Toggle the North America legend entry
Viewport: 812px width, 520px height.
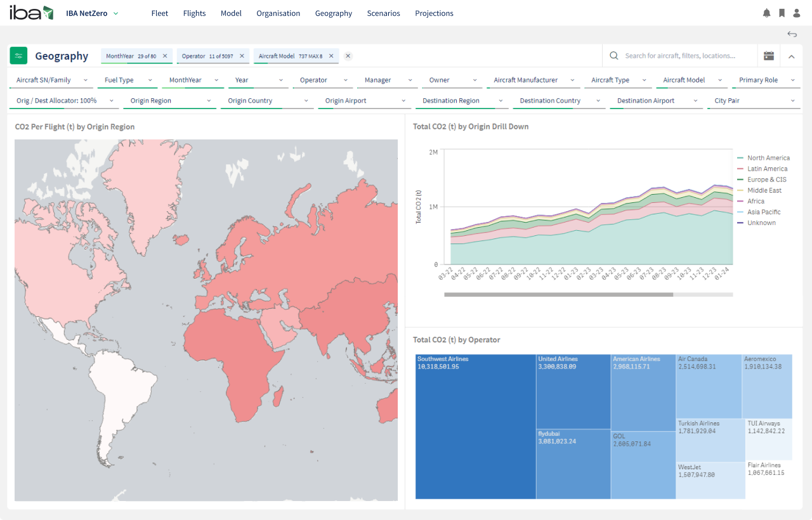tap(768, 158)
